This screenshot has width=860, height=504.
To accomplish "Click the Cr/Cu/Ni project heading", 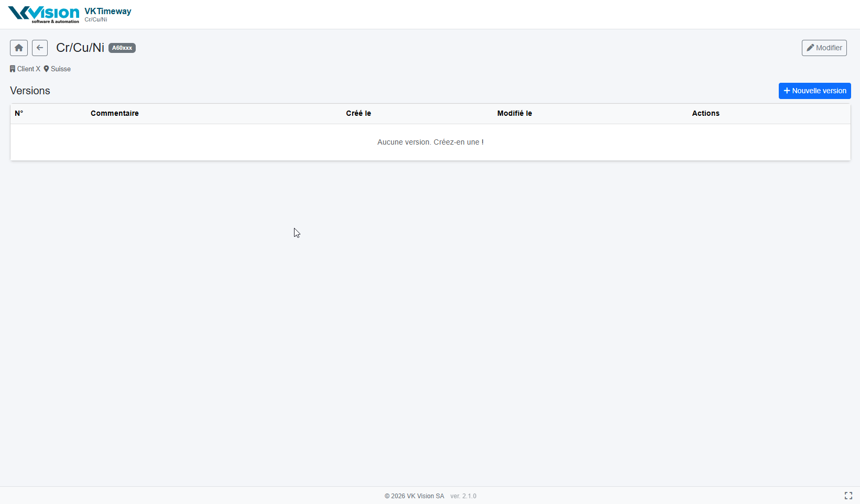I will [80, 48].
